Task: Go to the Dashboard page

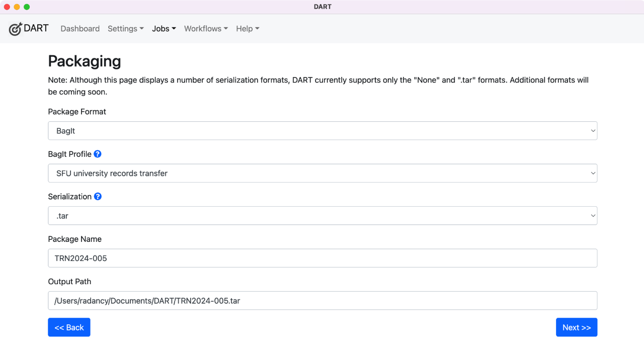Action: (x=80, y=29)
